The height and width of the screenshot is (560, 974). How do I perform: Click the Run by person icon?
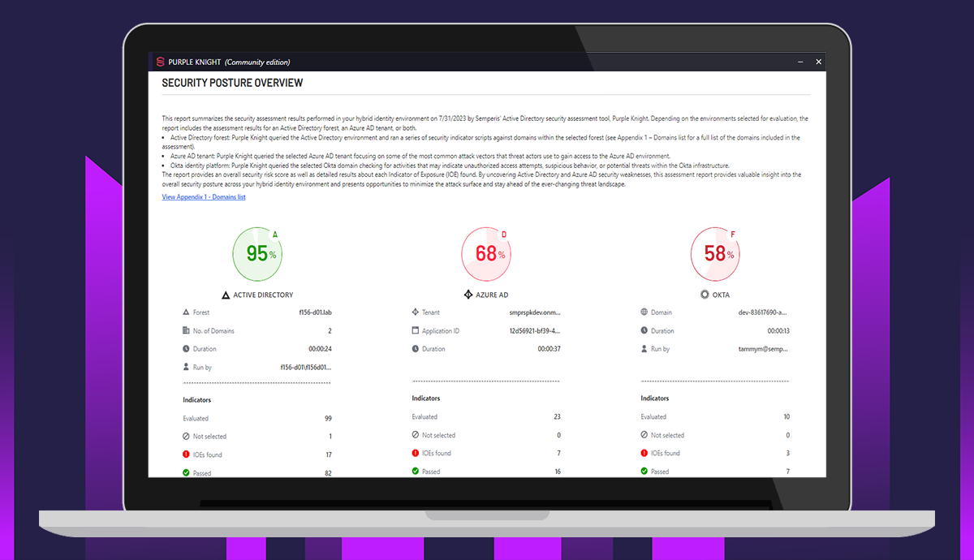pos(185,366)
